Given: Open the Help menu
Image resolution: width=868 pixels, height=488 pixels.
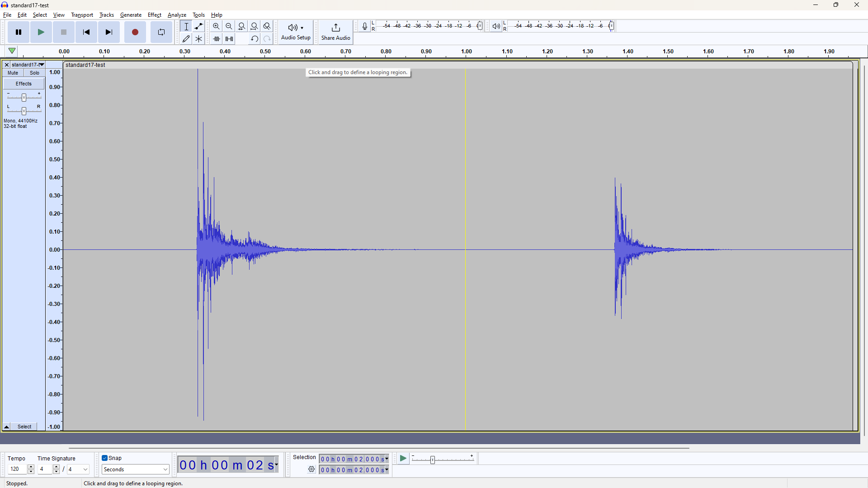Looking at the screenshot, I should click(x=217, y=15).
